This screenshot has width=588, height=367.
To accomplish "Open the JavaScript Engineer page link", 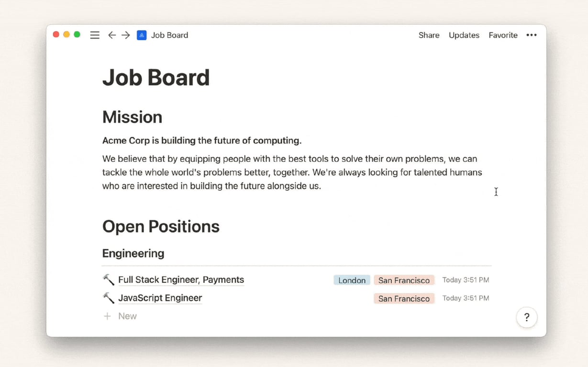I will coord(160,298).
